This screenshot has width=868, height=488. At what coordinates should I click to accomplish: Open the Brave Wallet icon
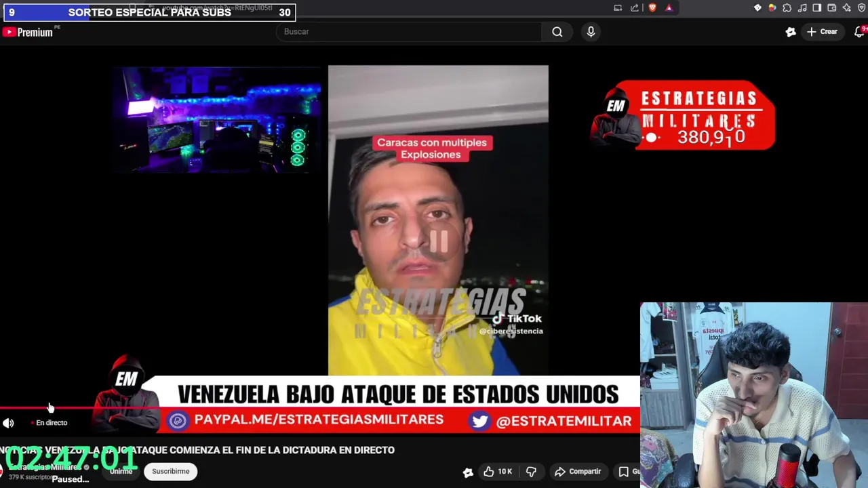[832, 8]
